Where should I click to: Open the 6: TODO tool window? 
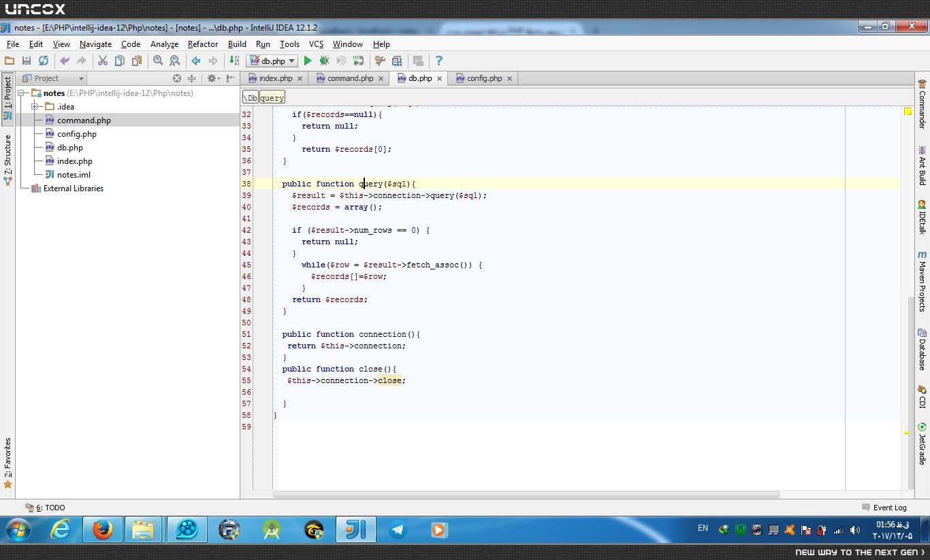coord(45,508)
